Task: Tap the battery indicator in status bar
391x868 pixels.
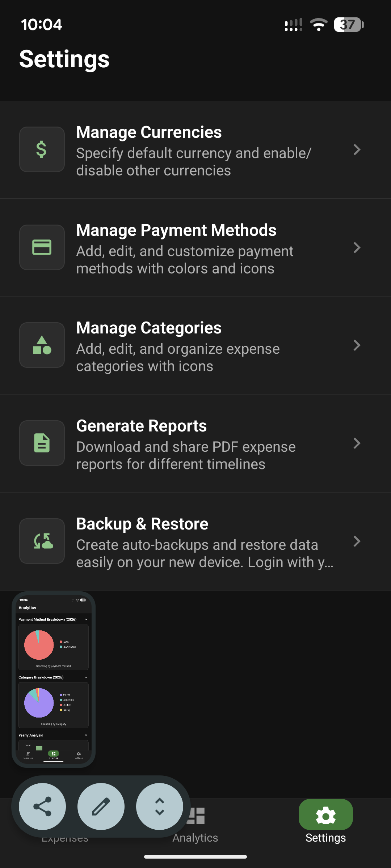Action: coord(348,25)
